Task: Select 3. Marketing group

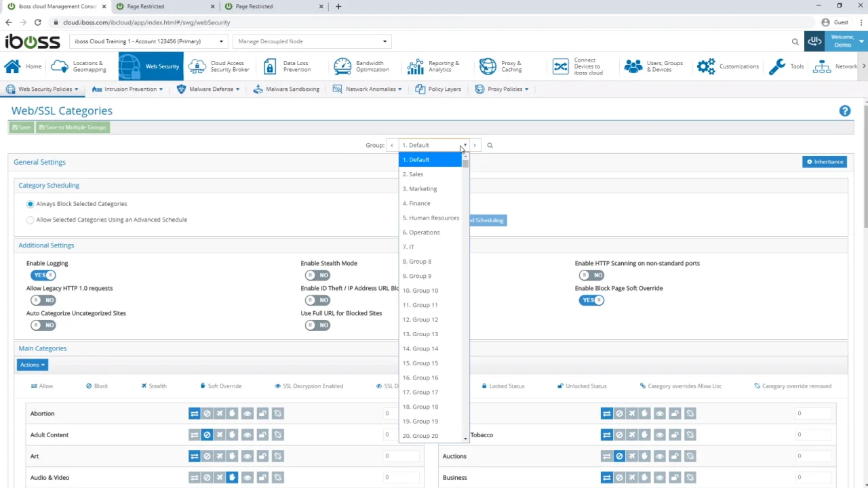Action: pyautogui.click(x=430, y=188)
